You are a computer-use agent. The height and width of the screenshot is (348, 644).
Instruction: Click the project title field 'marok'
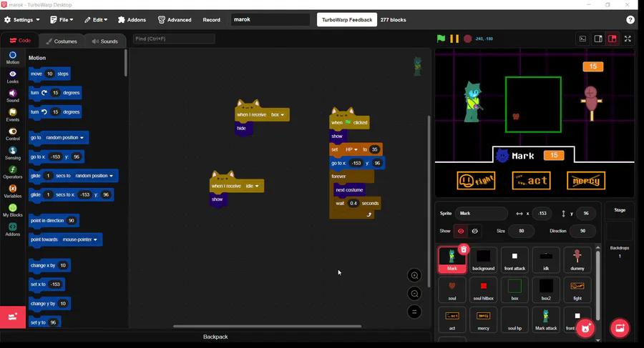pyautogui.click(x=270, y=19)
